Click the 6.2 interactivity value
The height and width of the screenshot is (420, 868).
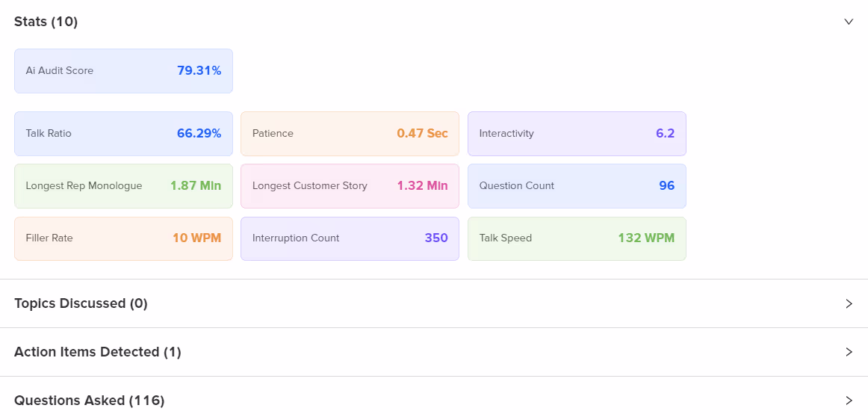(x=666, y=134)
